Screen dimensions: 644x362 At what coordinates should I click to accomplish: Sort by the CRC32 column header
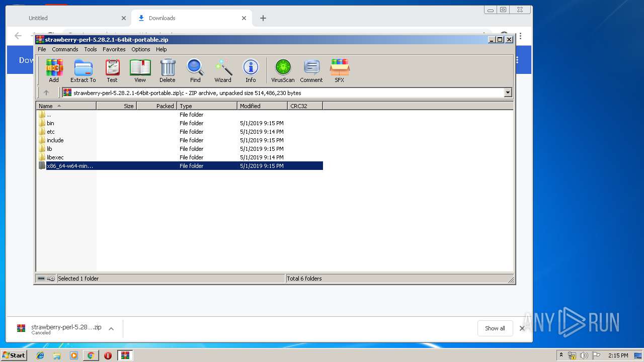(x=305, y=106)
